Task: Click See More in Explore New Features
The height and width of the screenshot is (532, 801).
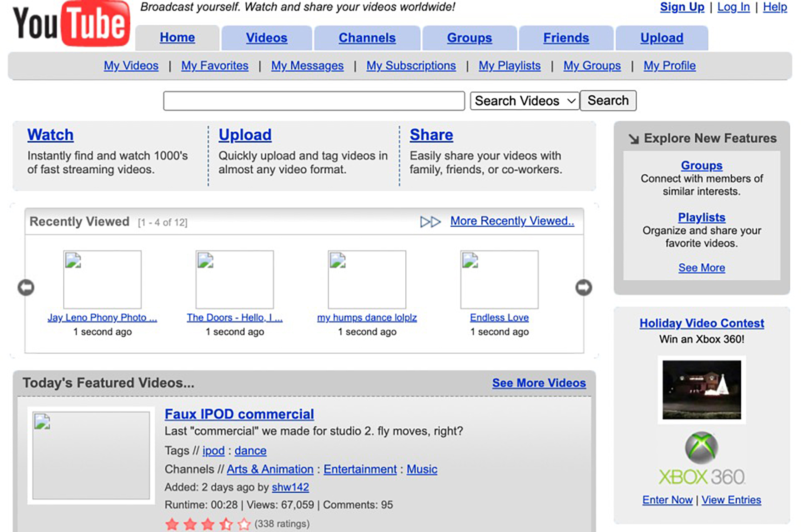Action: pyautogui.click(x=702, y=268)
